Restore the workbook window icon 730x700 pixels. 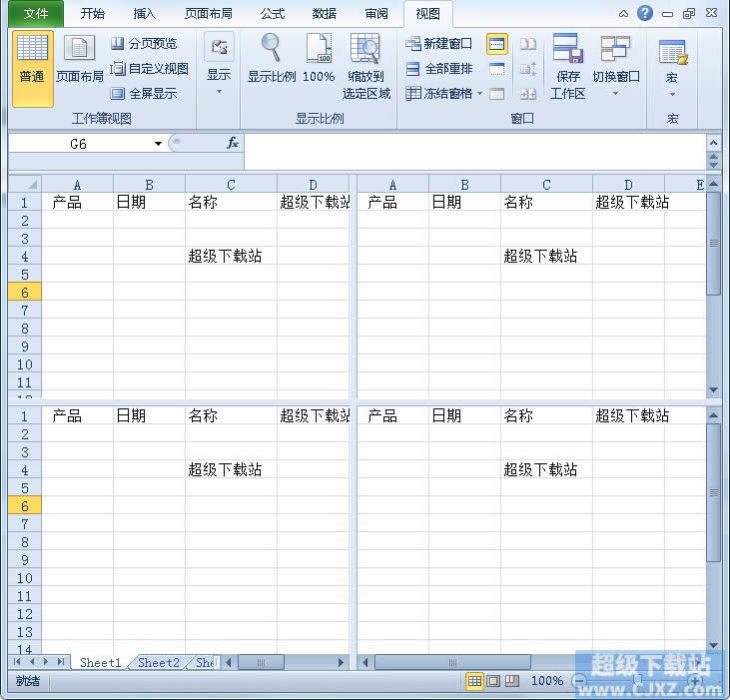[x=689, y=14]
